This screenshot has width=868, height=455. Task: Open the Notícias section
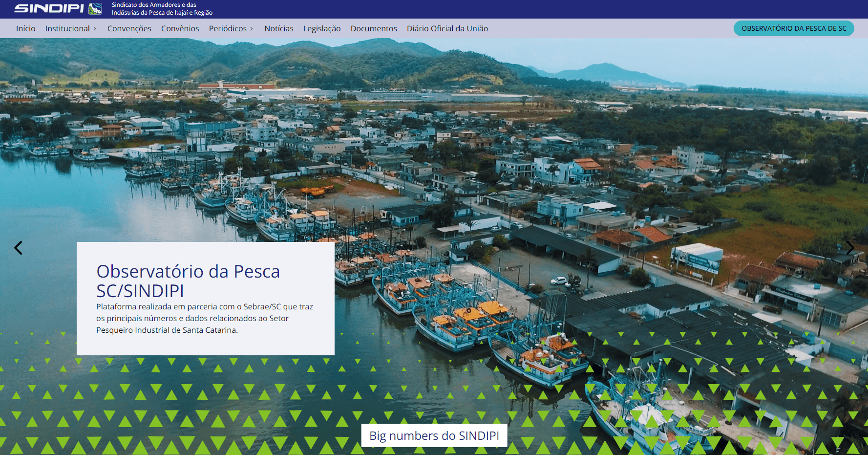[x=279, y=29]
